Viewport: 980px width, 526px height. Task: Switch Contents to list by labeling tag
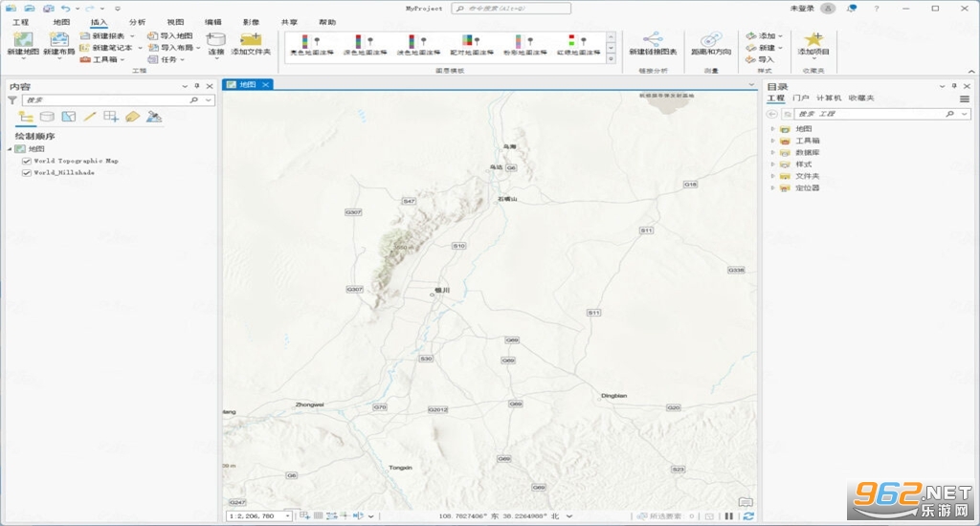132,116
